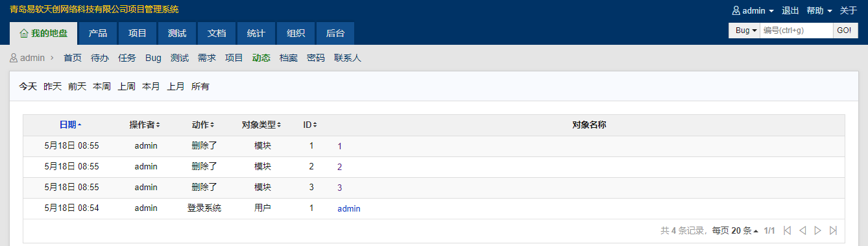Go to previous page arrow icon

pyautogui.click(x=802, y=230)
